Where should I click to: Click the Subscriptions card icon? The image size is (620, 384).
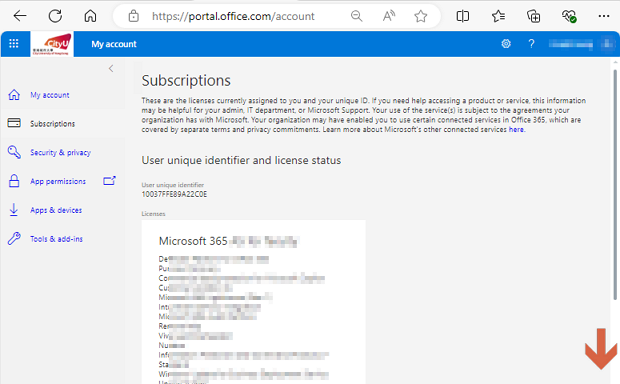14,123
